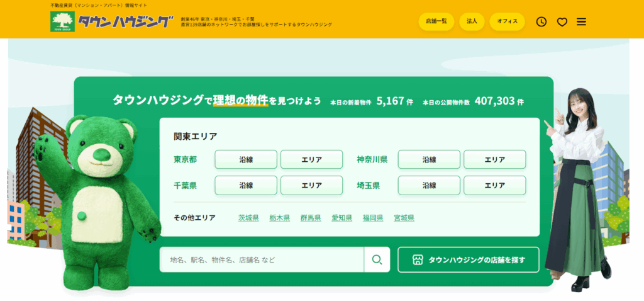Click the Town Housing logo
The width and height of the screenshot is (644, 301).
point(111,21)
